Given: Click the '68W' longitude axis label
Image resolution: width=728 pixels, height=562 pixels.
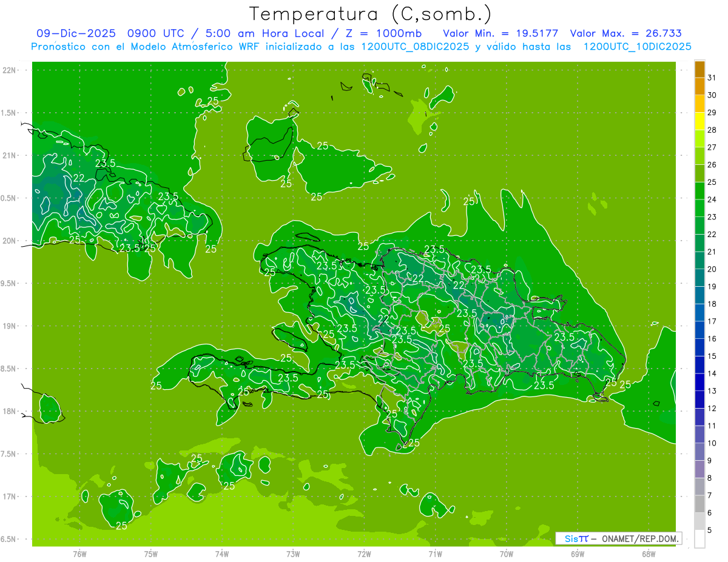Looking at the screenshot, I should [649, 554].
